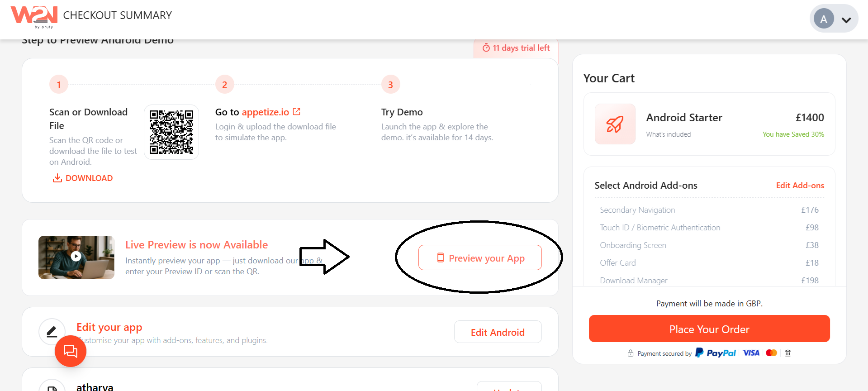Select the rocket icon for Android Starter
This screenshot has height=391, width=868.
[x=615, y=124]
